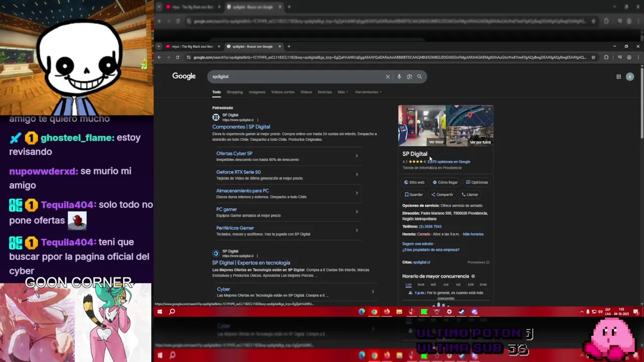
Task: Open Settings gear on the taskbar
Action: (449, 312)
